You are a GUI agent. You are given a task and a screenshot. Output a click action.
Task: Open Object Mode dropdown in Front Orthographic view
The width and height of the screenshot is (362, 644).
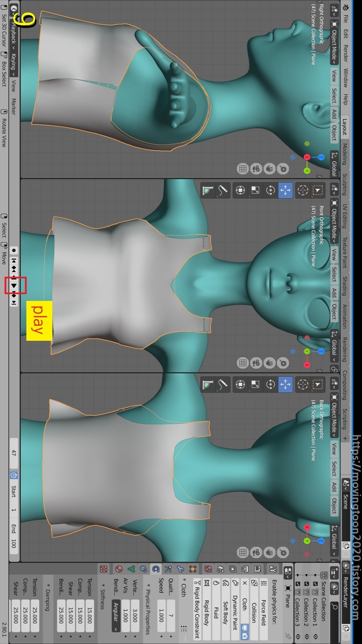334,221
